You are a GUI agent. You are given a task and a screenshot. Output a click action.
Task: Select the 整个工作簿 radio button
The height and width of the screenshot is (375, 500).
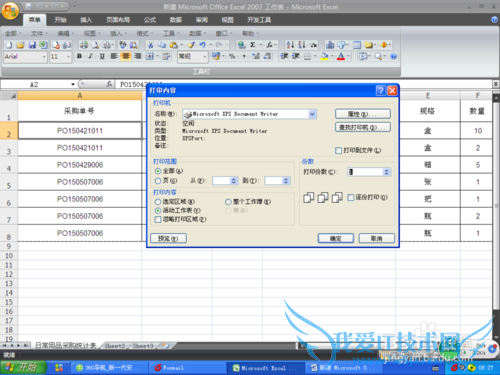[x=228, y=202]
